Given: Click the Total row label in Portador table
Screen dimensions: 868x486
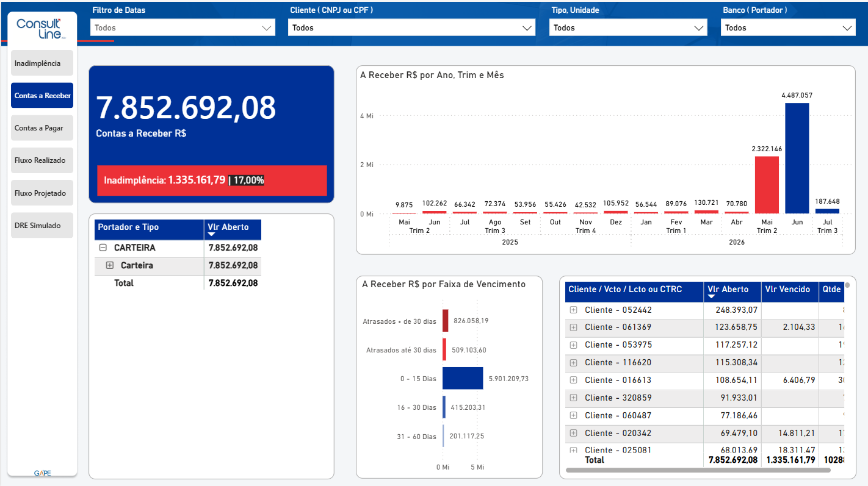Looking at the screenshot, I should (x=124, y=283).
